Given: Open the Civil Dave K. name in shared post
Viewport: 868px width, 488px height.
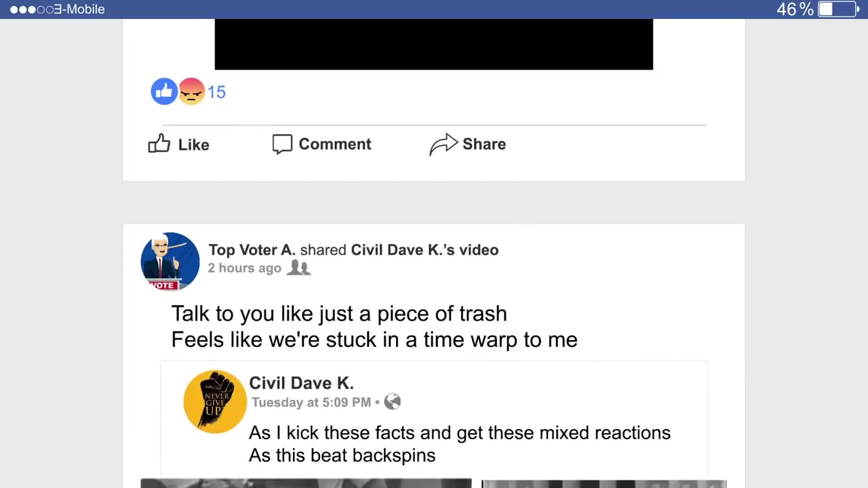Looking at the screenshot, I should pyautogui.click(x=301, y=383).
